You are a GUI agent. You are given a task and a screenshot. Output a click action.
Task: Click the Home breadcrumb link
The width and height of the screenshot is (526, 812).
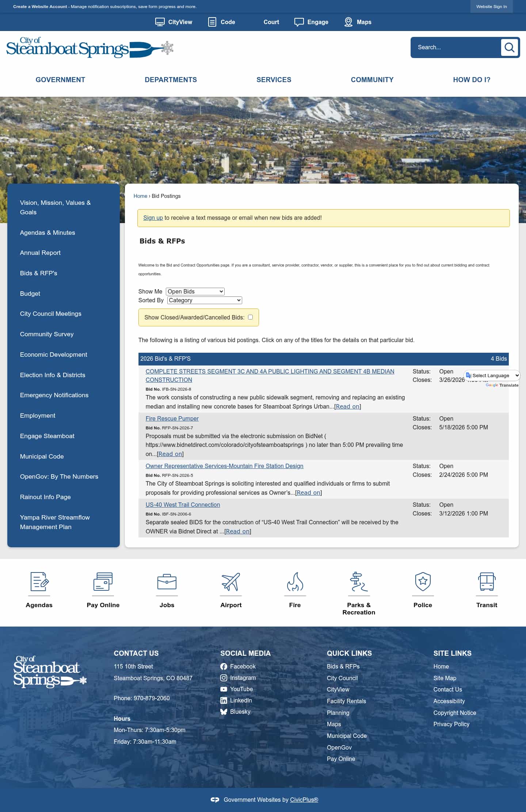[140, 196]
